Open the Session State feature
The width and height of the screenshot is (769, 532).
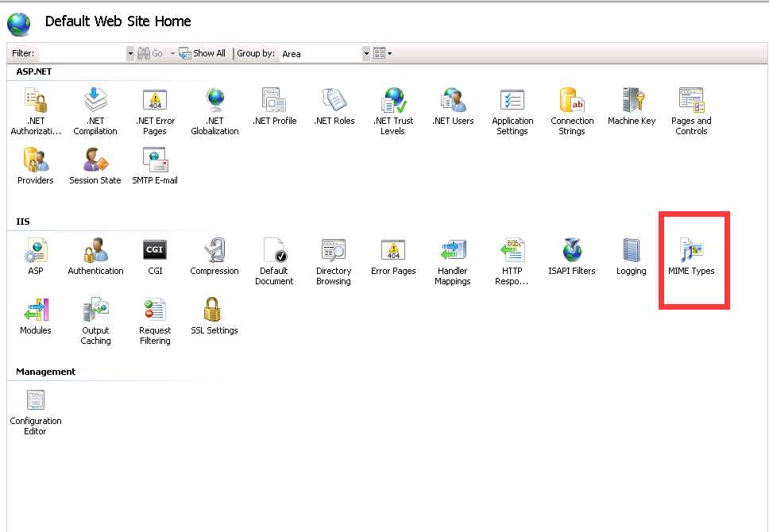pyautogui.click(x=95, y=166)
